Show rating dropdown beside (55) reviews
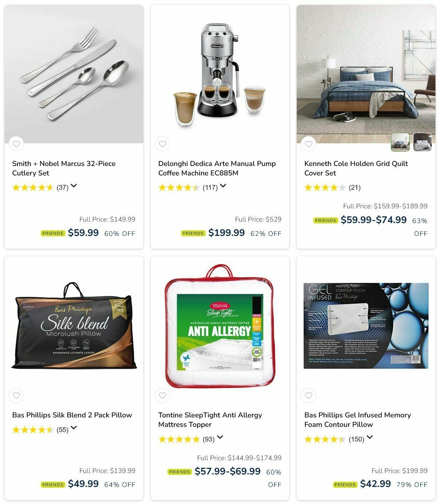This screenshot has height=504, width=440. [74, 428]
